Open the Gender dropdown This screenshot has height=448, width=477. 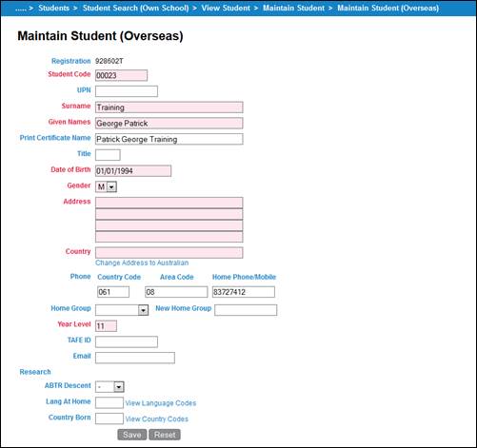(x=106, y=186)
